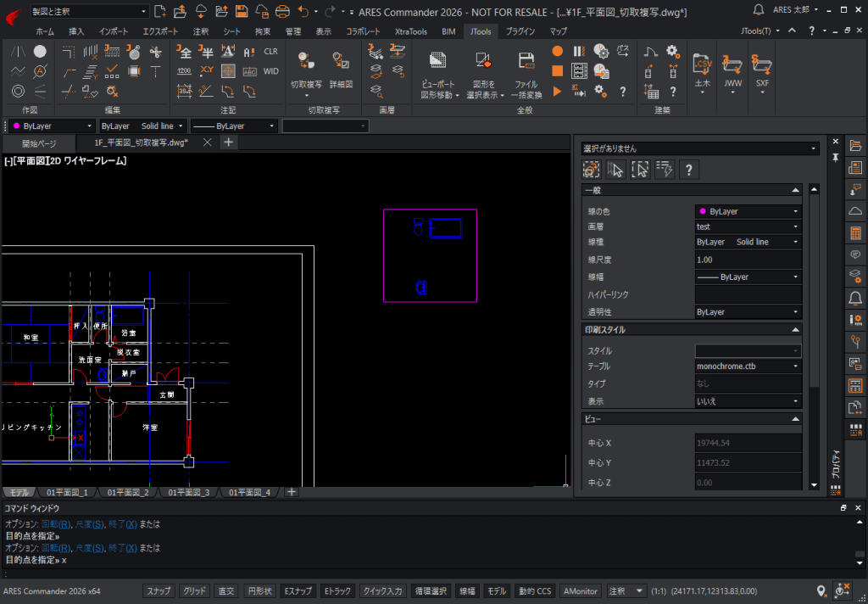The height and width of the screenshot is (604, 868).
Task: Click the Save disk icon
Action: [x=242, y=11]
